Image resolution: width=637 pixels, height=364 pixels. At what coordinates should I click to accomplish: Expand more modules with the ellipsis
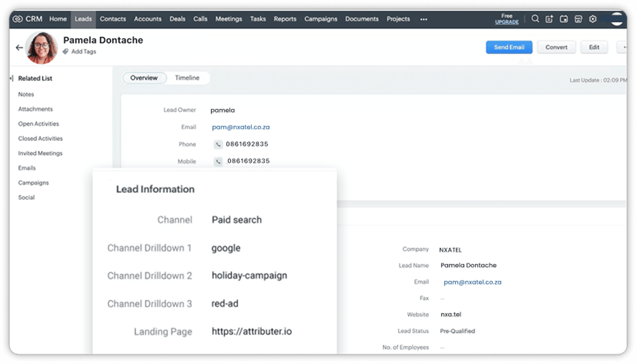pos(424,19)
